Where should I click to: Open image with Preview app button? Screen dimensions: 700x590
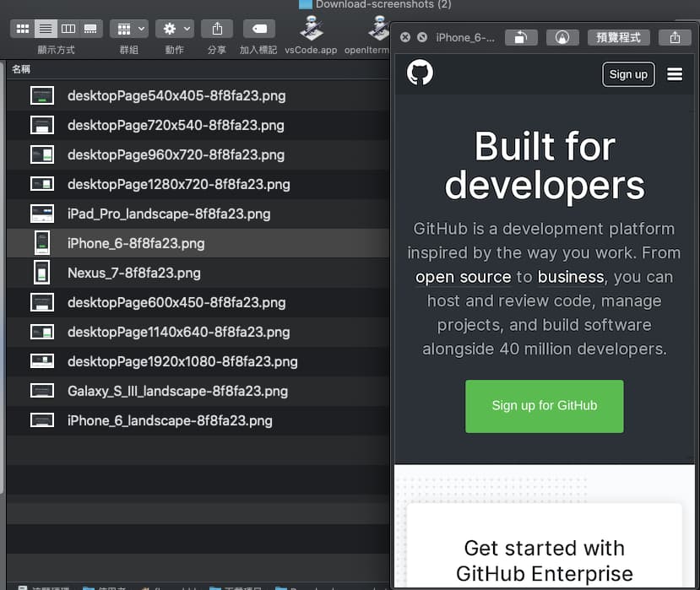[618, 37]
